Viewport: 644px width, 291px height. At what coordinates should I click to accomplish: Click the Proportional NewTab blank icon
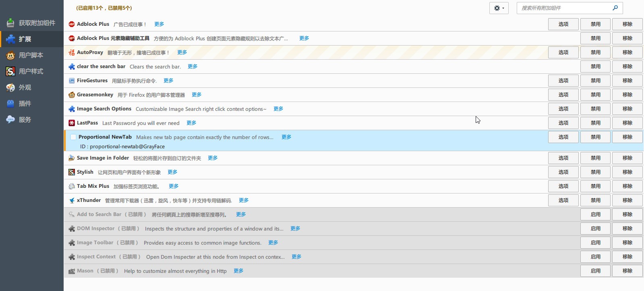point(73,137)
